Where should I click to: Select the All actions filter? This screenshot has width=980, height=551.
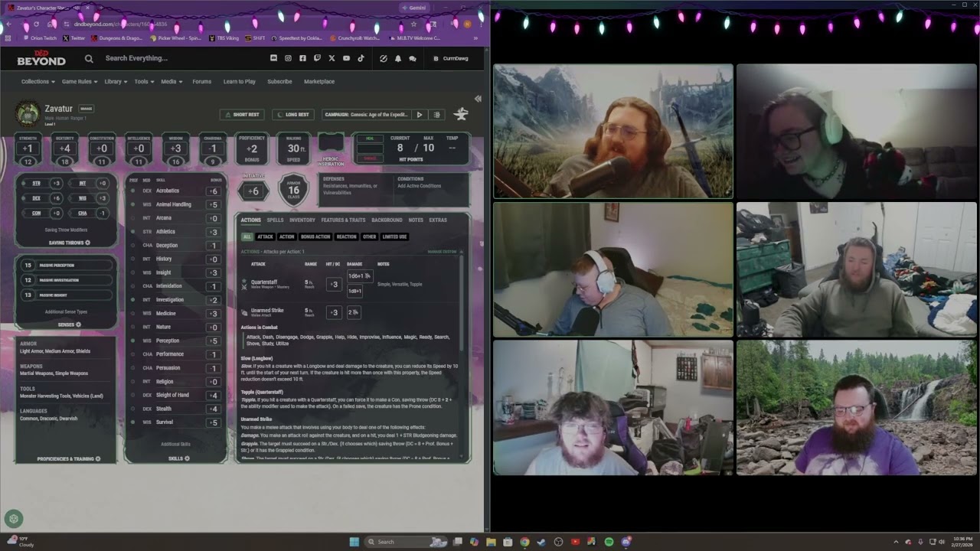point(247,237)
